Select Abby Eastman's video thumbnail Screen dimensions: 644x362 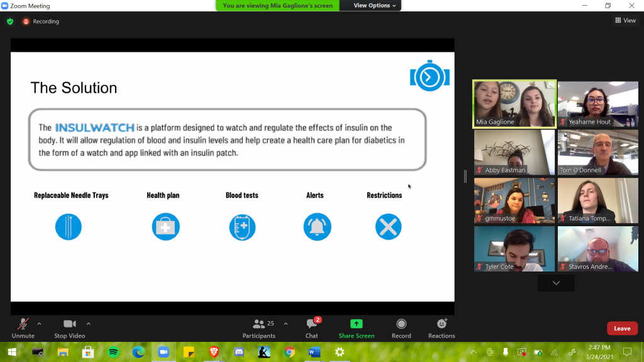coord(514,152)
